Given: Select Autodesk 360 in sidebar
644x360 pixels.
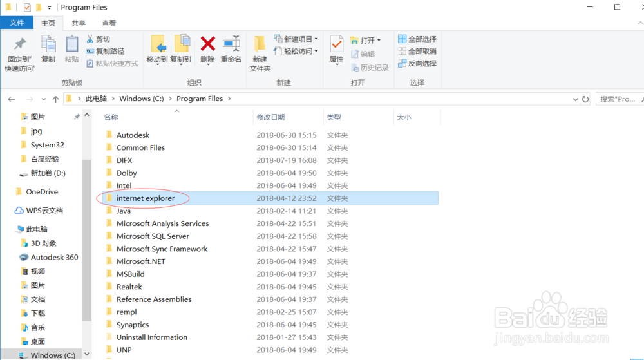Looking at the screenshot, I should (48, 258).
